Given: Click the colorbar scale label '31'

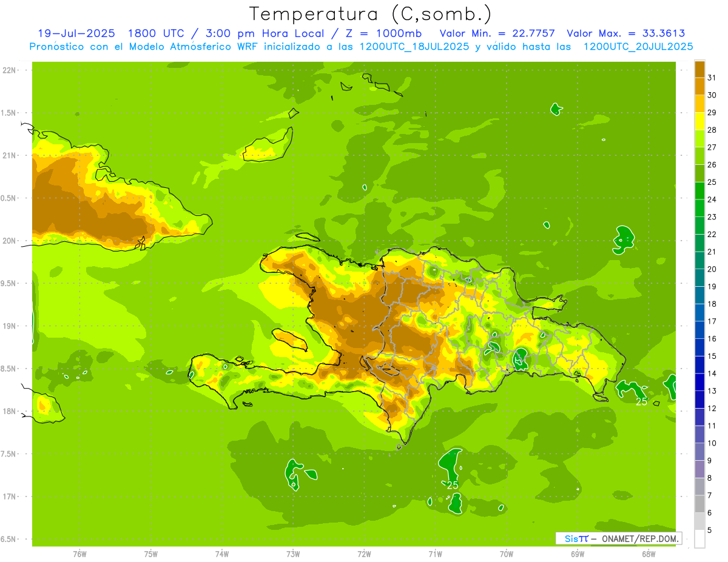Looking at the screenshot, I should 712,78.
